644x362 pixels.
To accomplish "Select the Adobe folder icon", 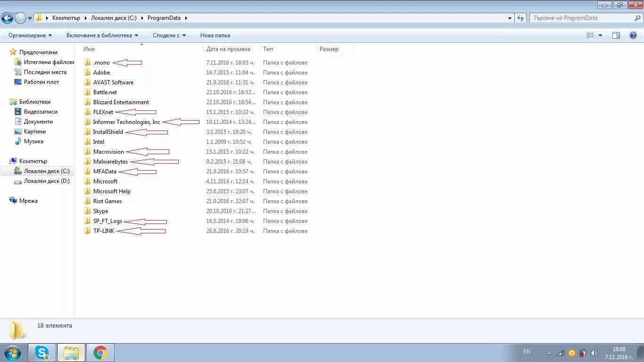I will (87, 73).
